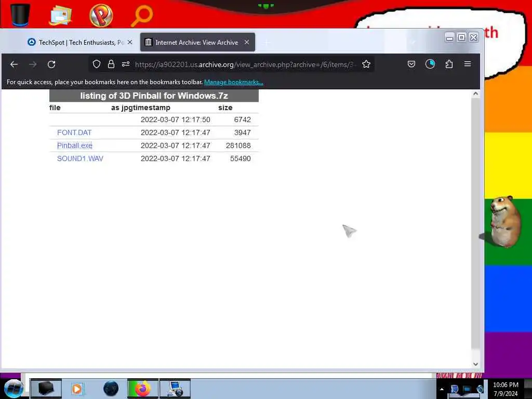This screenshot has height=399, width=532.
Task: Click the 281088 size value
Action: tap(238, 145)
